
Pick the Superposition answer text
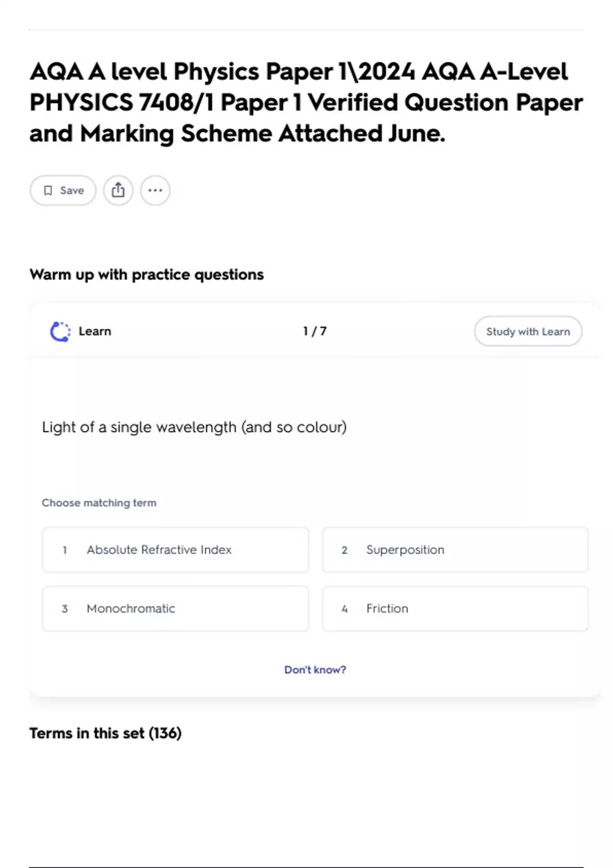(405, 550)
